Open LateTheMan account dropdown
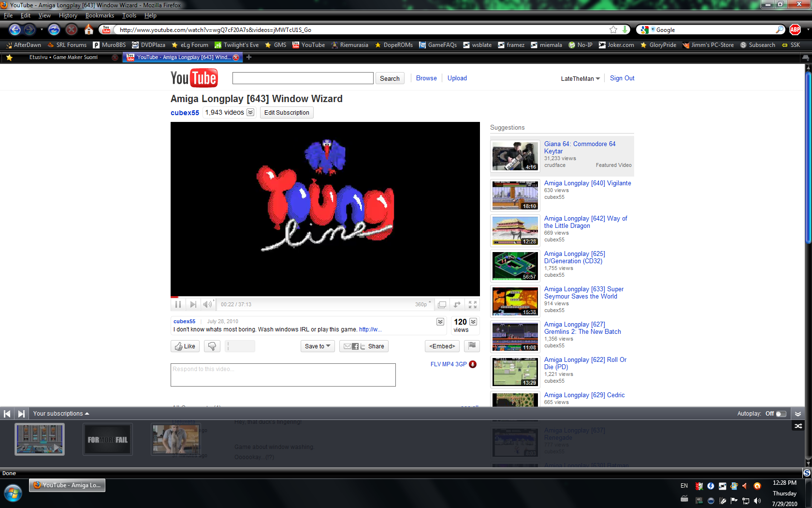 pyautogui.click(x=580, y=78)
